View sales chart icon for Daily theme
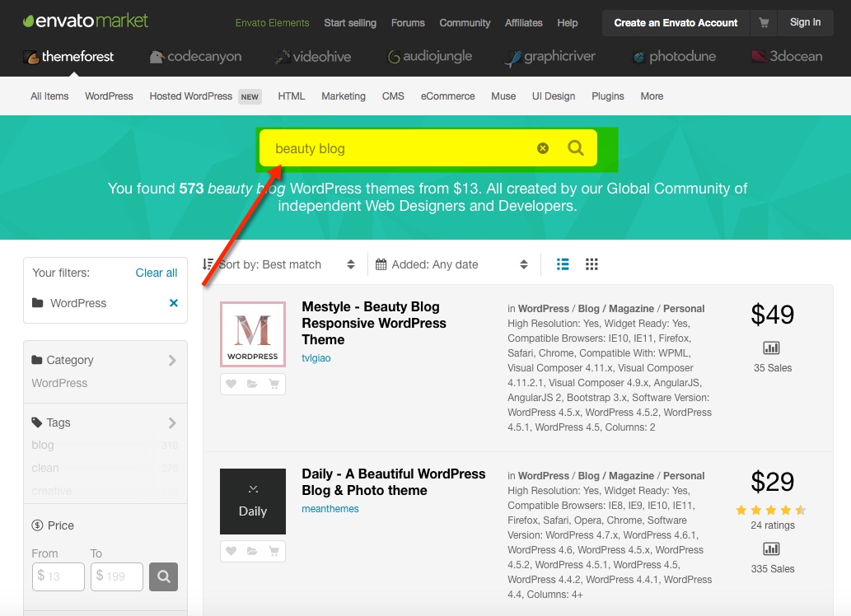Viewport: 851px width, 616px height. tap(771, 548)
